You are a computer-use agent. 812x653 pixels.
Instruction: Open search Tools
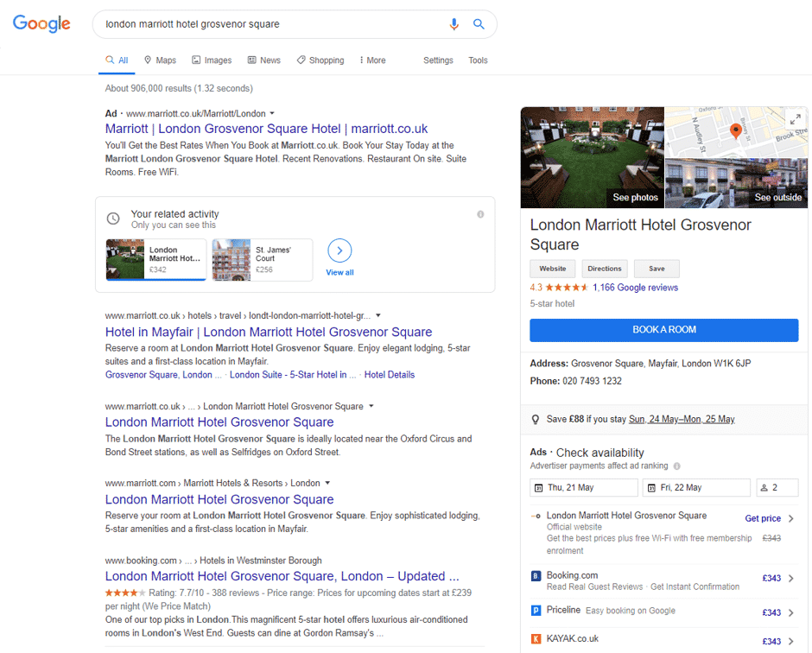pos(478,60)
